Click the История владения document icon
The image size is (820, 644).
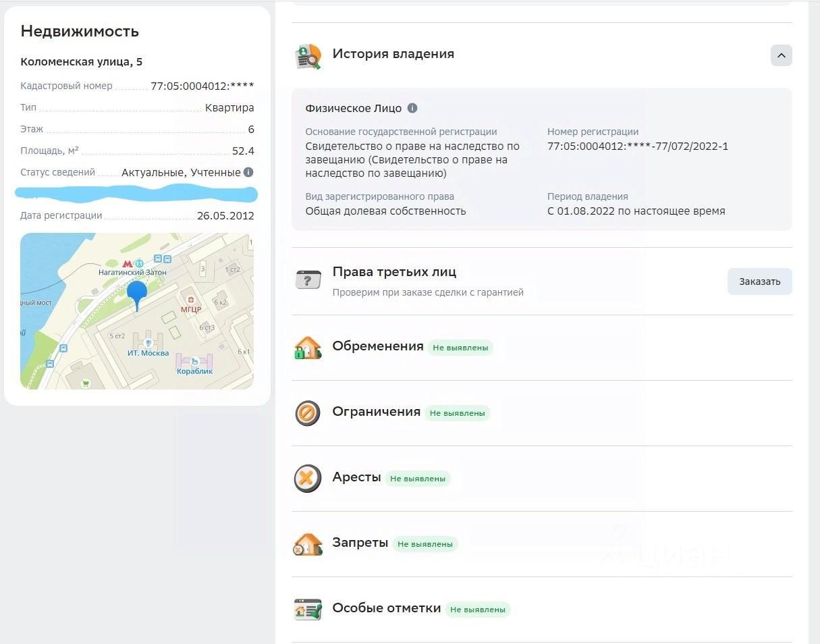308,57
